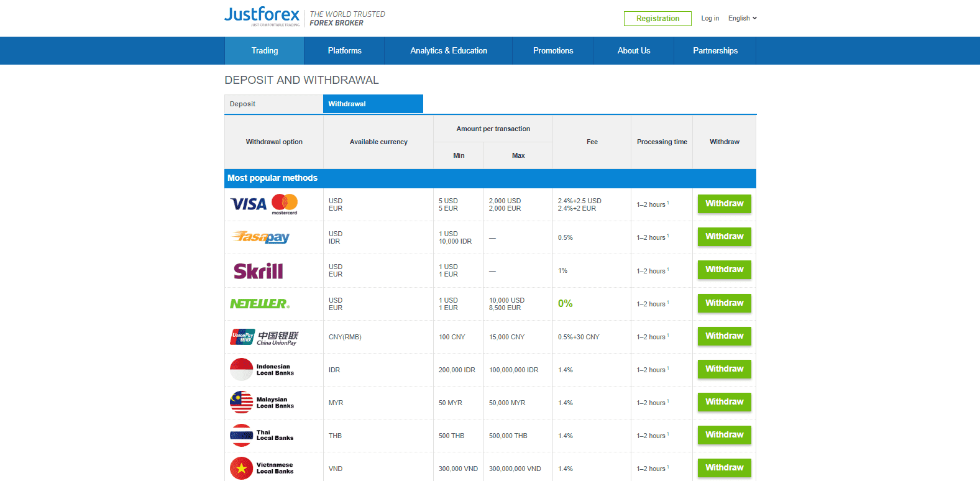
Task: Click the Registration button
Action: 657,19
